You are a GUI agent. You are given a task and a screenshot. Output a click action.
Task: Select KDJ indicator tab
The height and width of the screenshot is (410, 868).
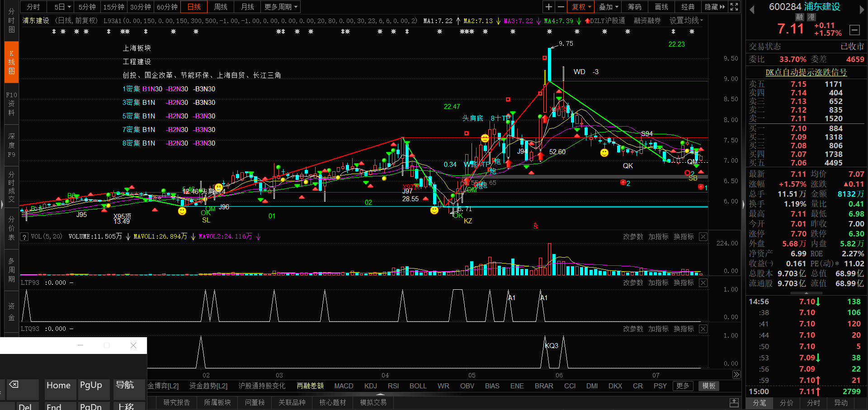point(370,386)
